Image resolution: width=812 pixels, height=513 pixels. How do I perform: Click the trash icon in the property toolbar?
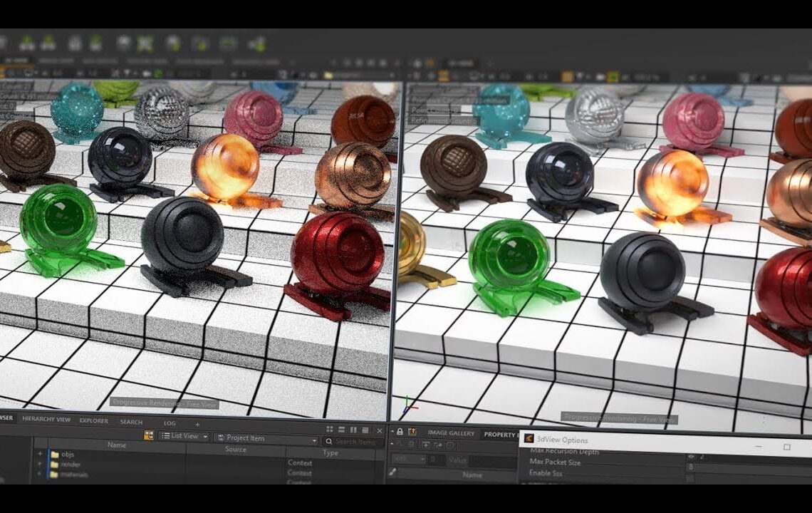click(411, 445)
